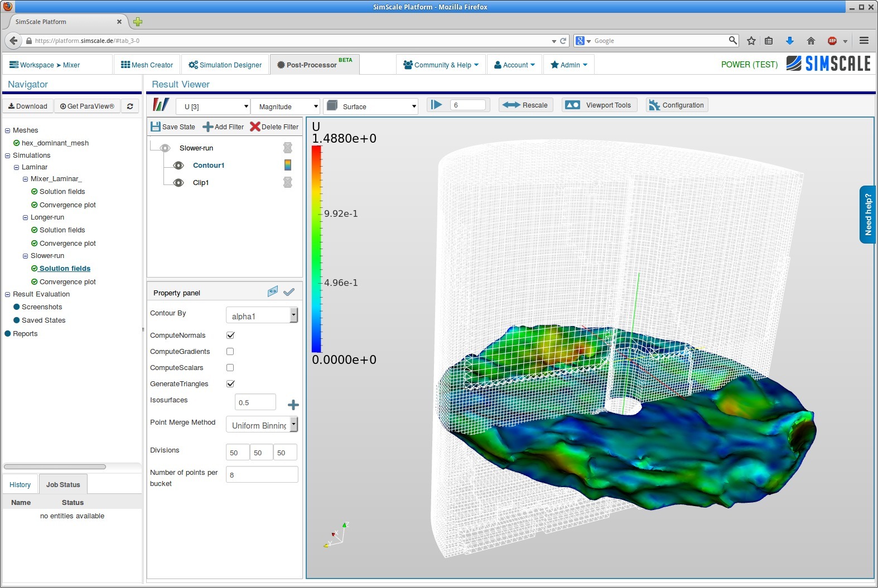The width and height of the screenshot is (878, 588).
Task: Click the refresh icon in Navigator toolbar
Action: 130,106
